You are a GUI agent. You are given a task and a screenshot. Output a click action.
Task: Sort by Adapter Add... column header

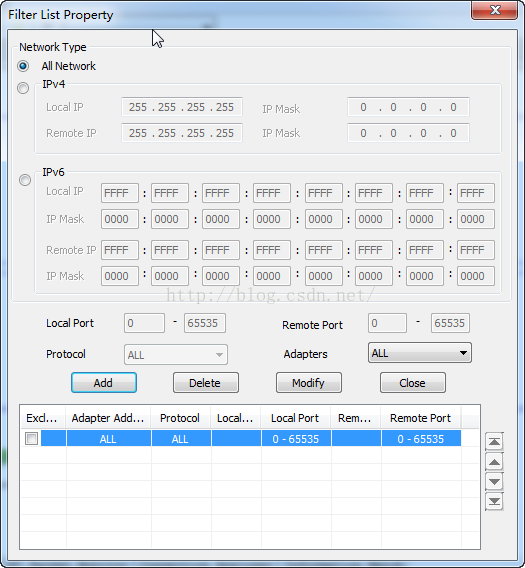(x=108, y=418)
